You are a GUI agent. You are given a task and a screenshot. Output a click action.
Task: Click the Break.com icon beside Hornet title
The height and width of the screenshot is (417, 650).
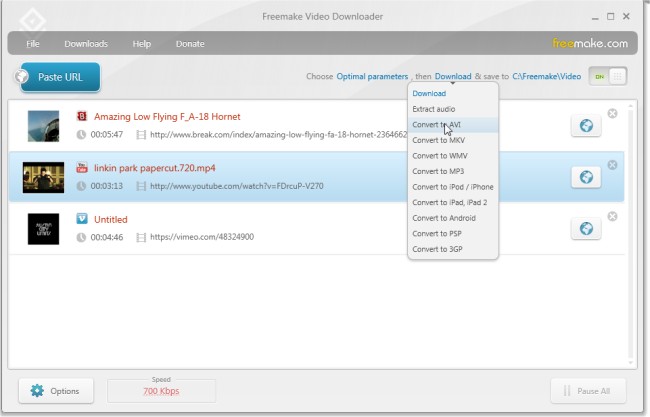point(82,116)
